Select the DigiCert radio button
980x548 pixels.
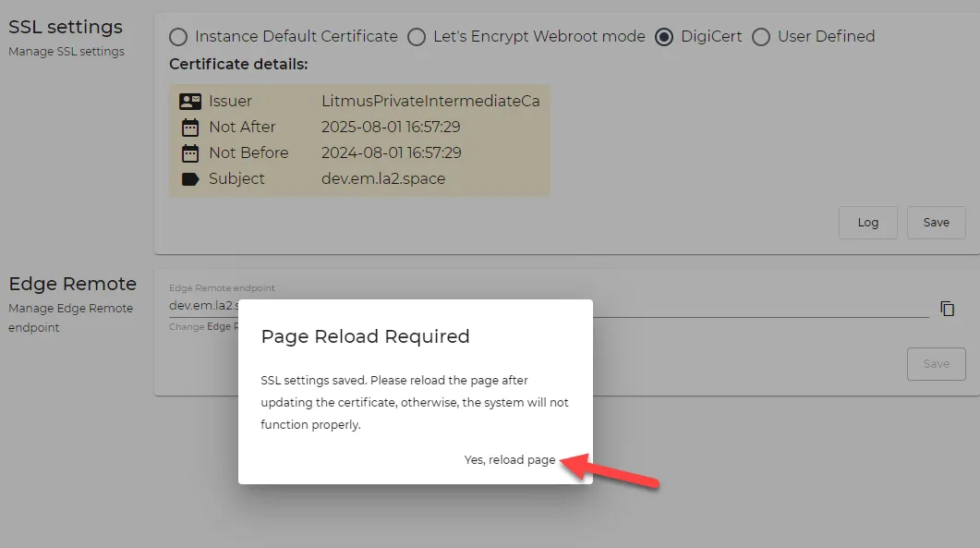coord(664,37)
